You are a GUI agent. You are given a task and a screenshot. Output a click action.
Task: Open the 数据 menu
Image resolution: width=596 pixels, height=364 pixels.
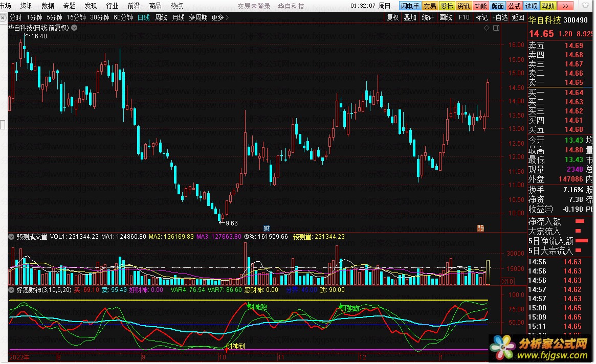48,6
